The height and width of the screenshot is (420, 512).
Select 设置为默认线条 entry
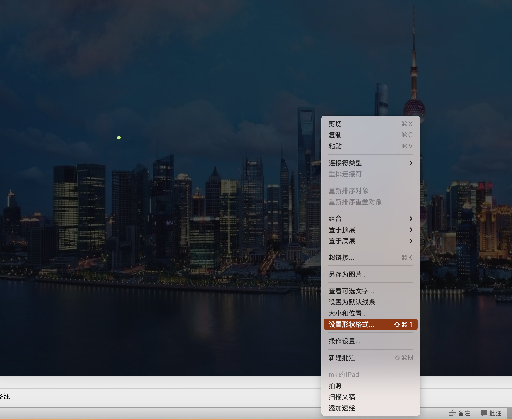(352, 302)
